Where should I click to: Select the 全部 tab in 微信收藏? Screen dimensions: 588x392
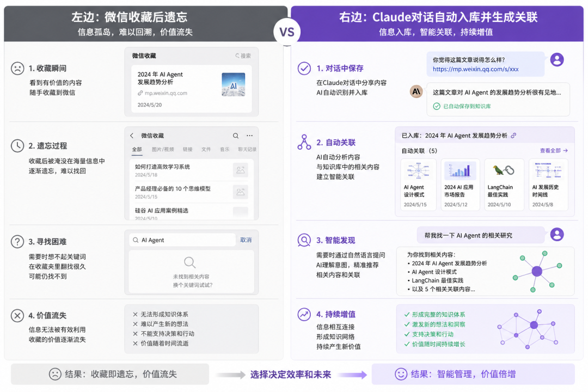137,149
